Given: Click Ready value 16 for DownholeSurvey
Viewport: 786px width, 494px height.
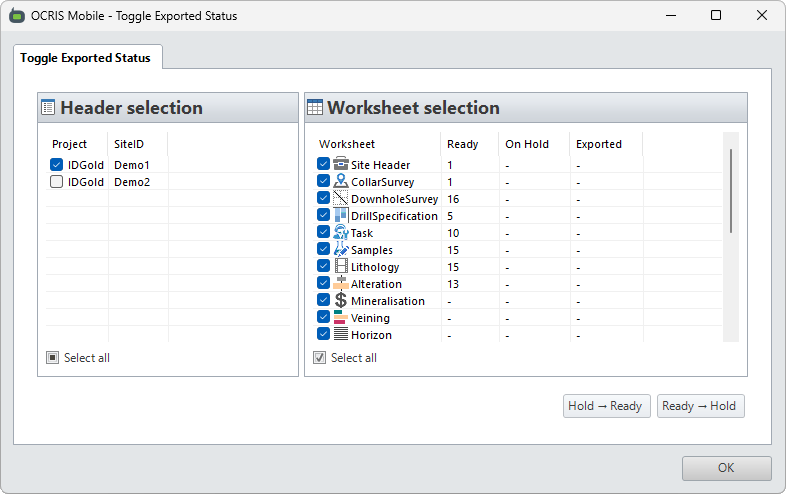Looking at the screenshot, I should point(453,199).
